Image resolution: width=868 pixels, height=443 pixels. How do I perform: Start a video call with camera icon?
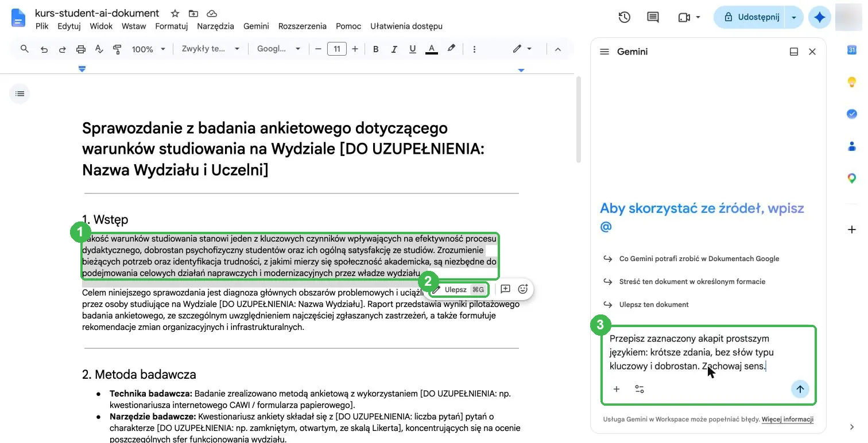[689, 17]
